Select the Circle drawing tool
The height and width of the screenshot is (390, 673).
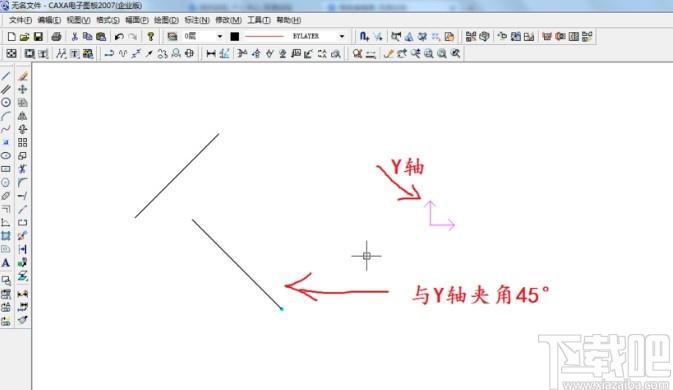coord(6,103)
